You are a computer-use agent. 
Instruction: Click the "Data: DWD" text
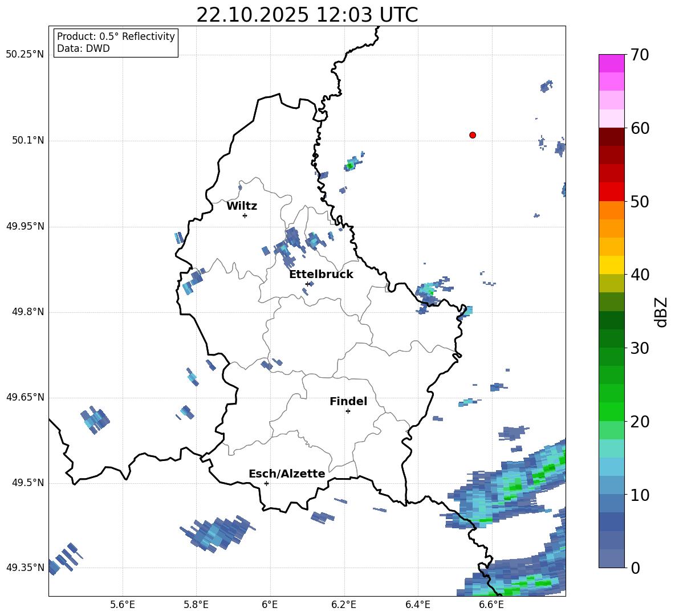point(83,48)
